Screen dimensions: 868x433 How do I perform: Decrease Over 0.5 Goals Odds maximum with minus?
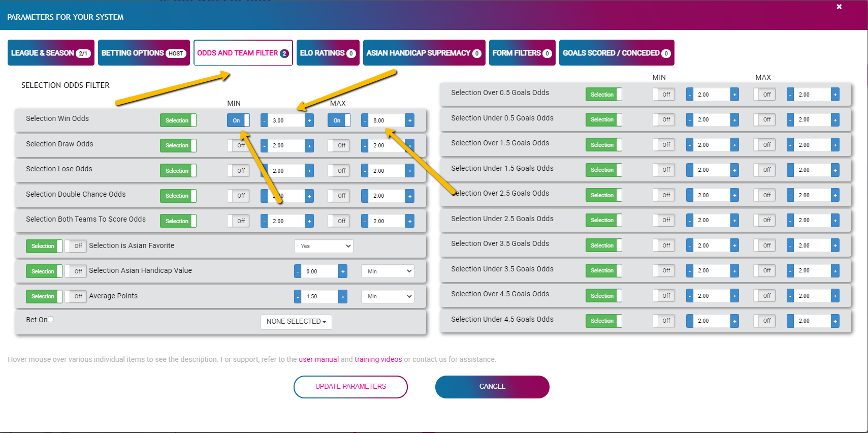tap(790, 95)
